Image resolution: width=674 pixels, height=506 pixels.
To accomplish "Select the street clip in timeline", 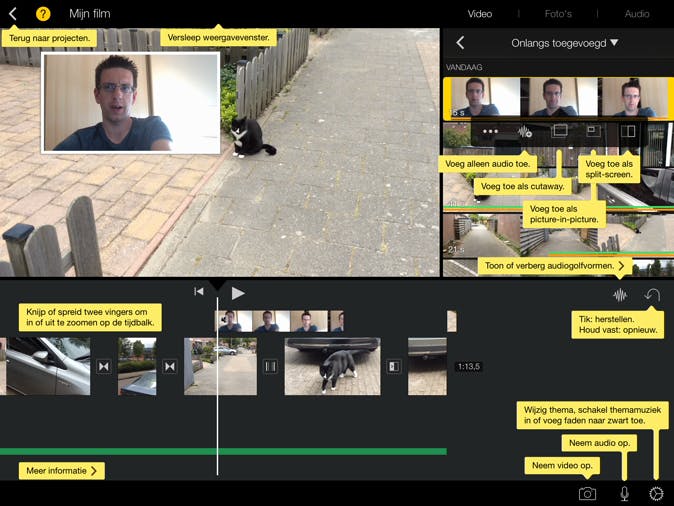I will (x=221, y=366).
